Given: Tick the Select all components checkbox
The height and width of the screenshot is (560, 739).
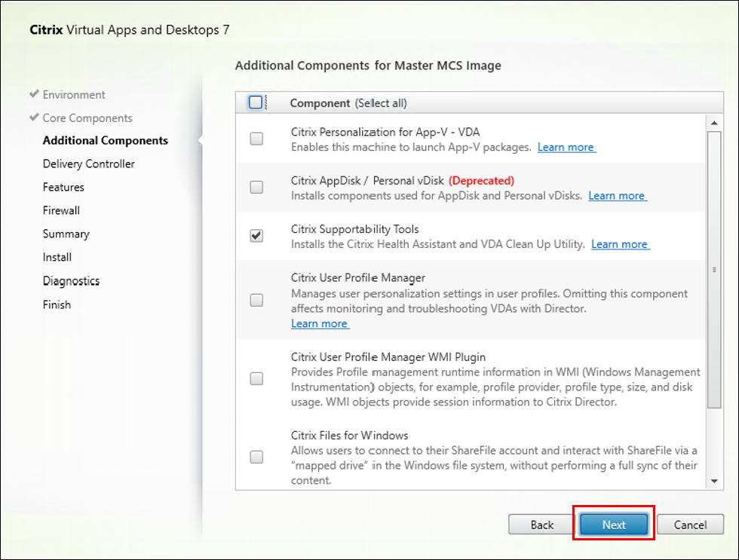Looking at the screenshot, I should point(256,103).
